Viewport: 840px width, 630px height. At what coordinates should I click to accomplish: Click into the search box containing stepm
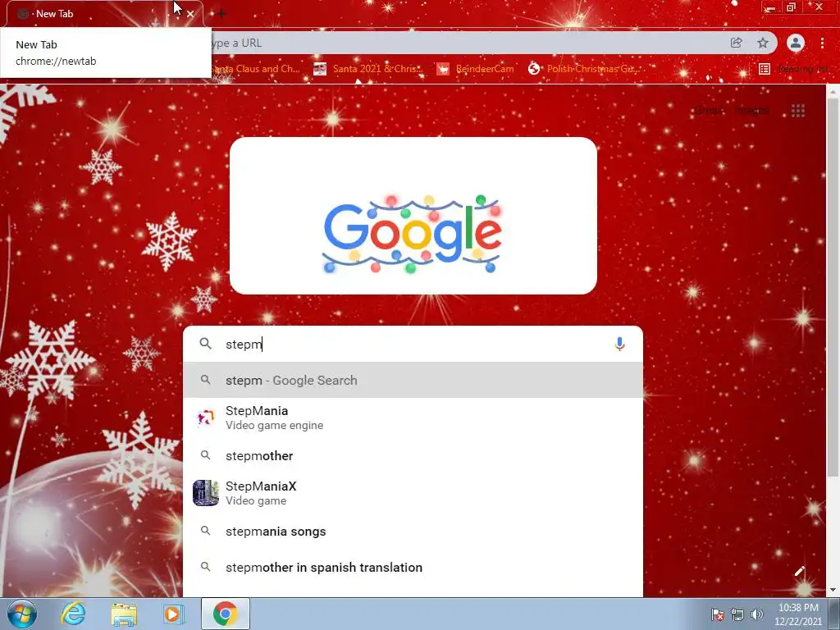pos(413,344)
